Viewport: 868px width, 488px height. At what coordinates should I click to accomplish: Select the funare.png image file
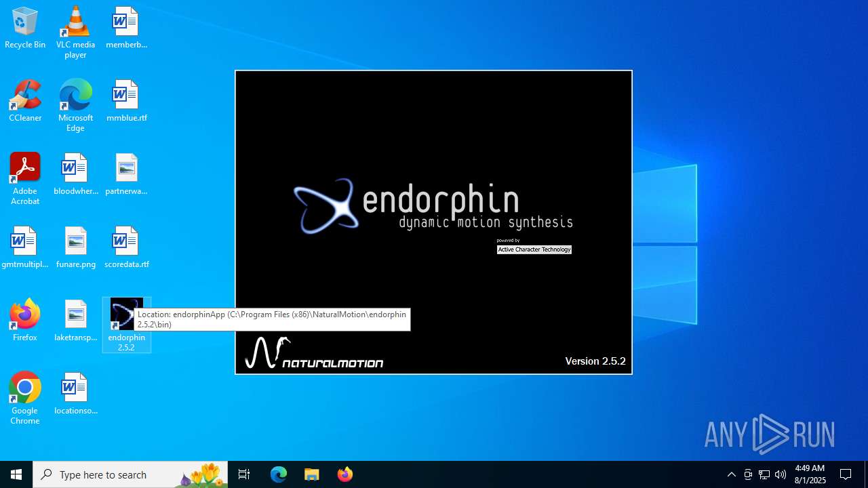click(x=75, y=248)
